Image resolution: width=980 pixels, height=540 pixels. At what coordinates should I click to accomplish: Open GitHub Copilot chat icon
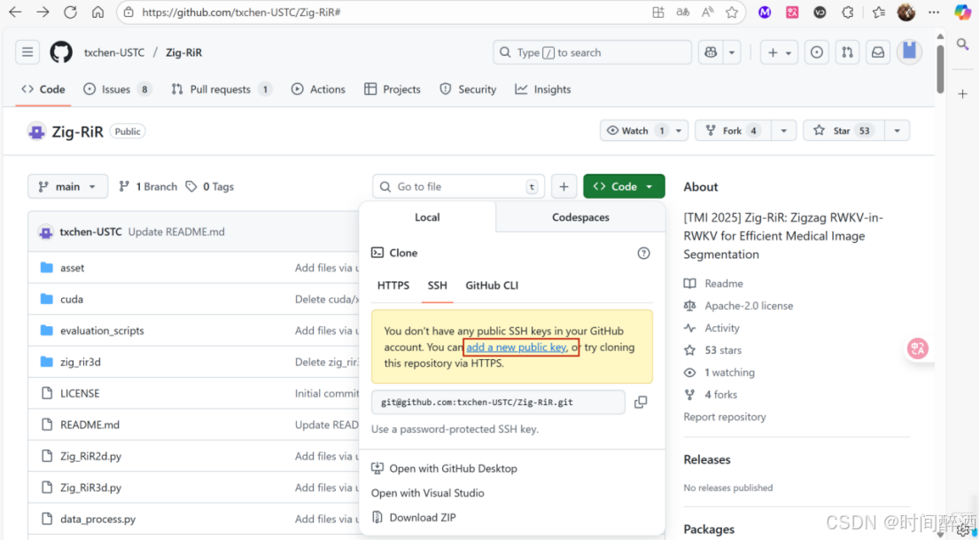click(711, 52)
